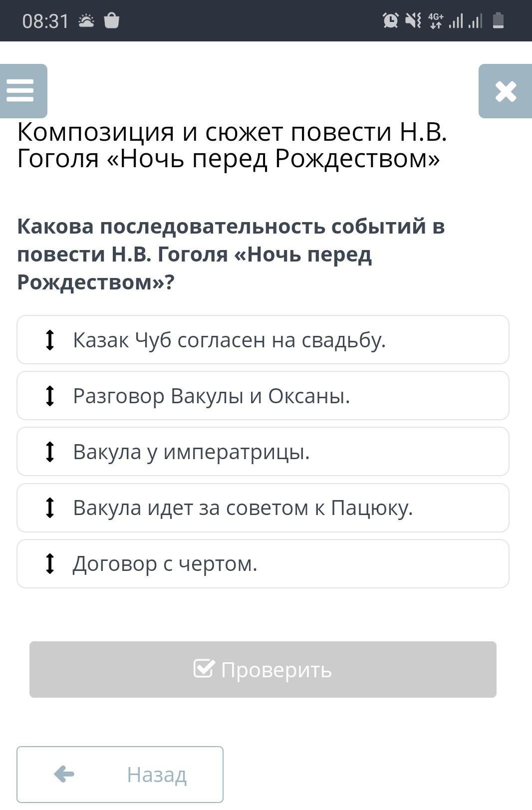Go back with the 'Назад' button
Image resolution: width=532 pixels, height=810 pixels.
[120, 774]
